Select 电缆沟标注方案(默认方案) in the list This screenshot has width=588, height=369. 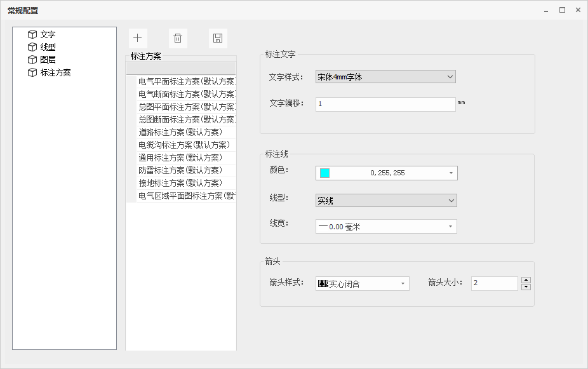(184, 145)
